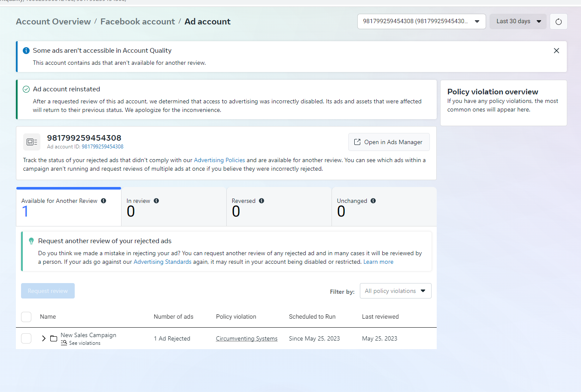This screenshot has height=392, width=581.
Task: Click the refresh icon button
Action: coord(558,21)
